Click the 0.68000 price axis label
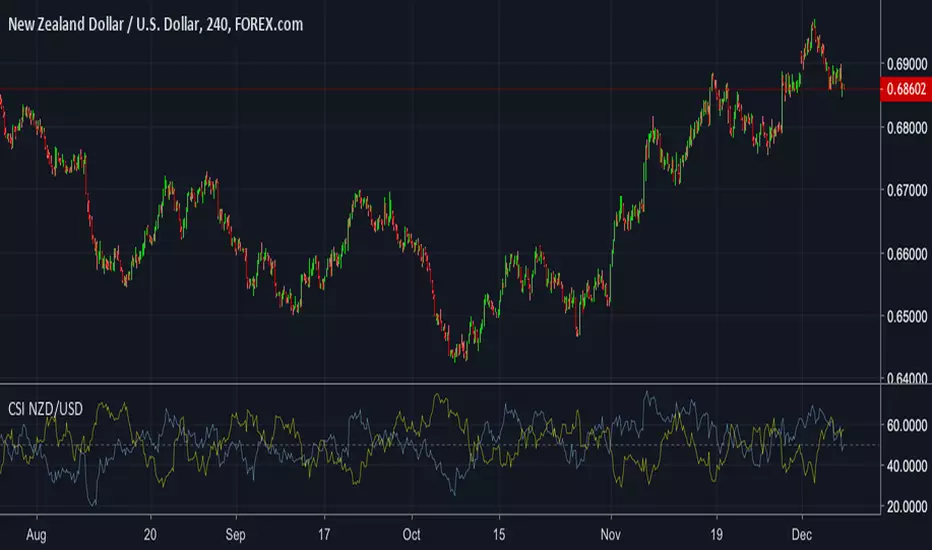The width and height of the screenshot is (932, 550). point(906,127)
